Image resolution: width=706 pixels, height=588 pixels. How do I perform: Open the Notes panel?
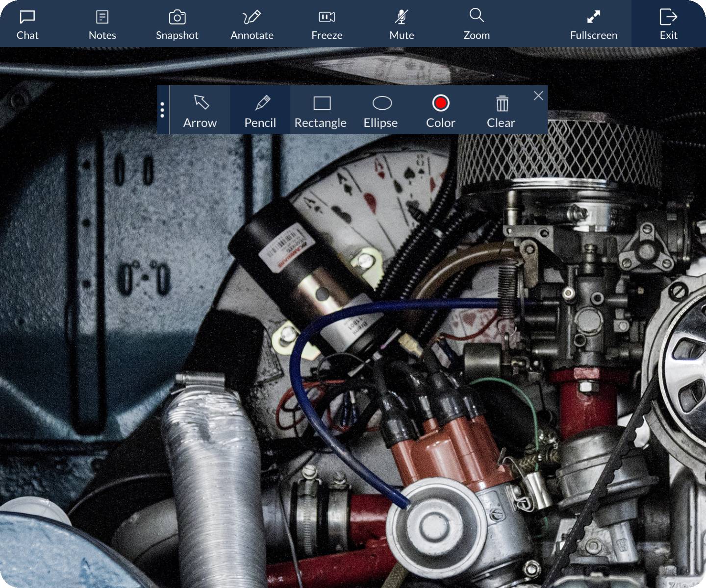coord(102,24)
